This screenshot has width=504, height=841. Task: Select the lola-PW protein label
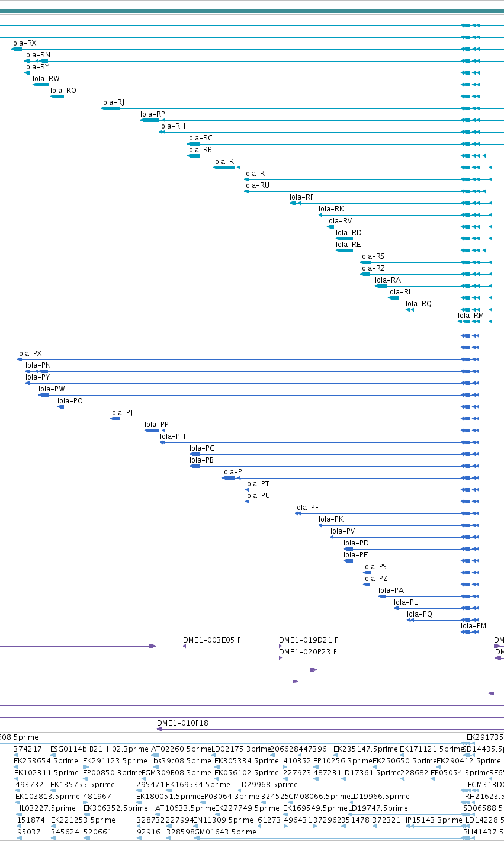point(52,389)
